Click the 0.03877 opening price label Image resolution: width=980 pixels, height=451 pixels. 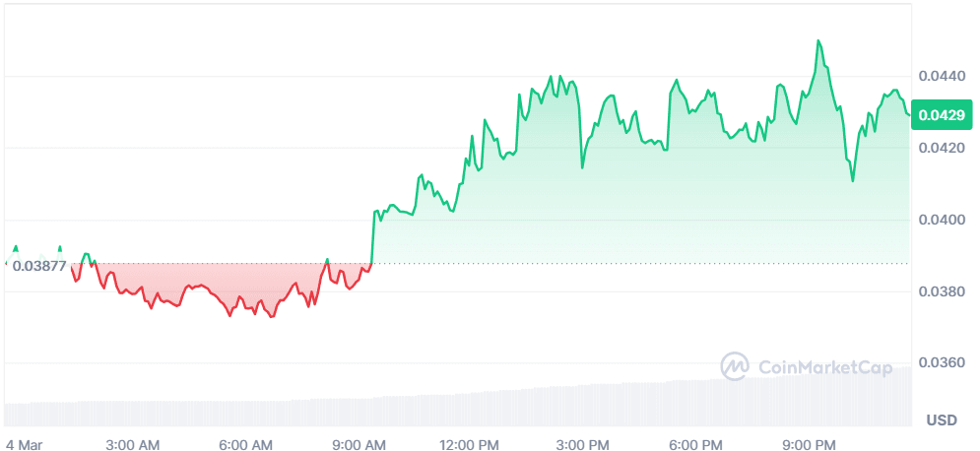(x=39, y=265)
